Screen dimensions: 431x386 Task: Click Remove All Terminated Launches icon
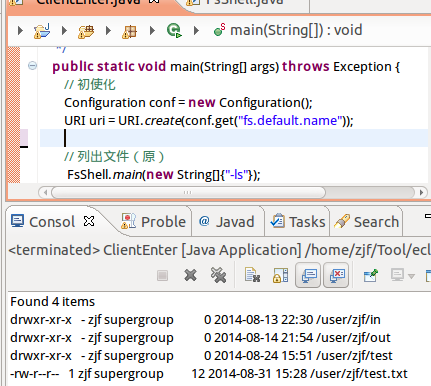point(219,275)
